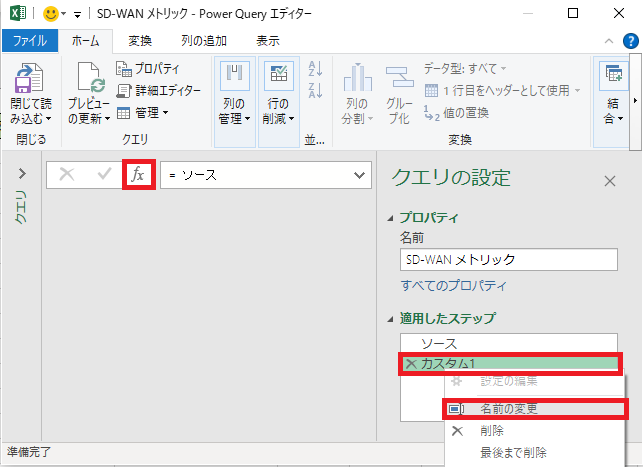643x467 pixels.
Task: Confirm the formula with checkmark button
Action: [105, 174]
